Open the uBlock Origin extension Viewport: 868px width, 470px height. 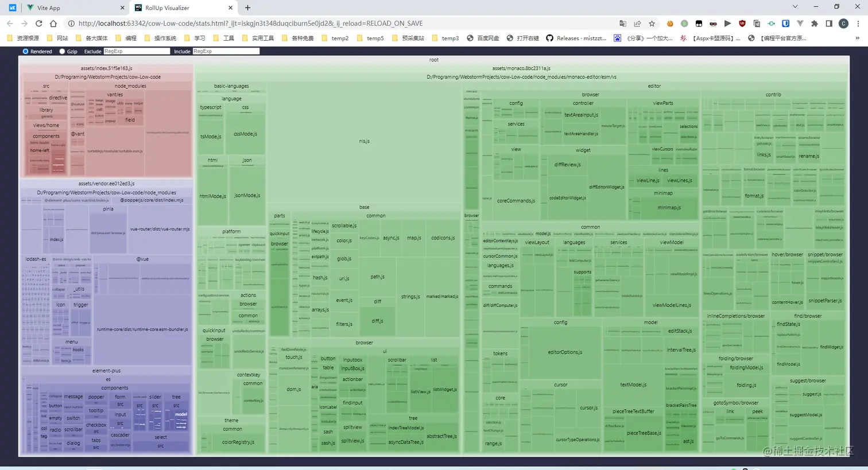(742, 24)
